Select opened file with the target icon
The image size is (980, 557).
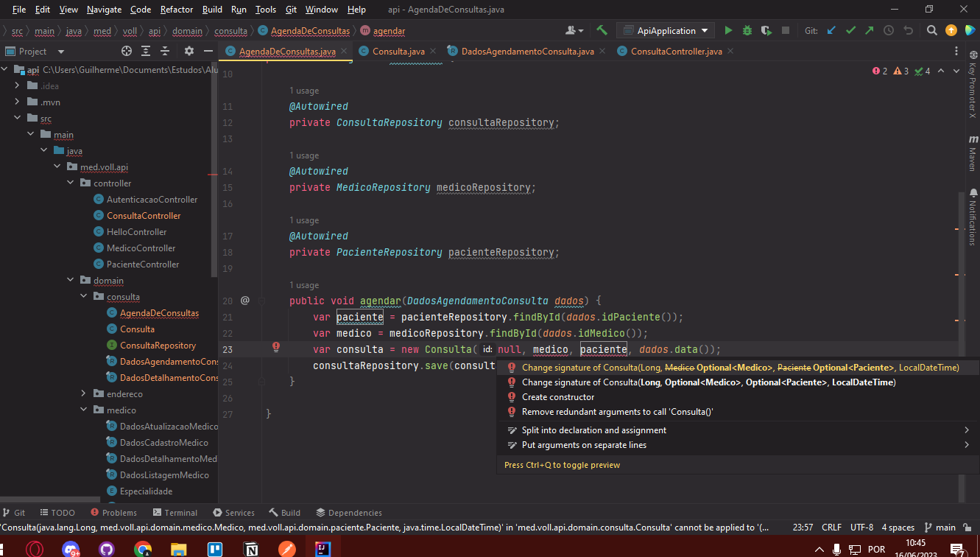pos(127,51)
